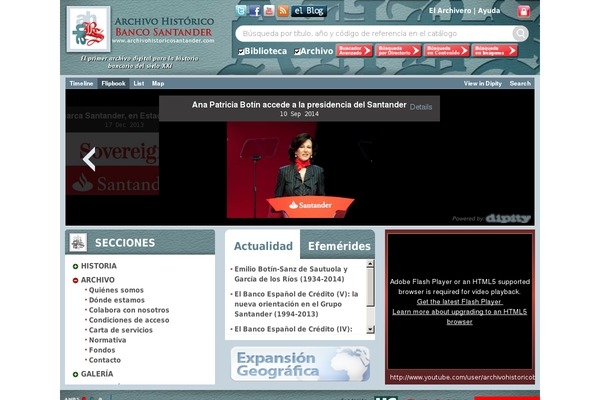Open the El Archivero link
Image resolution: width=600 pixels, height=400 pixels.
point(450,11)
